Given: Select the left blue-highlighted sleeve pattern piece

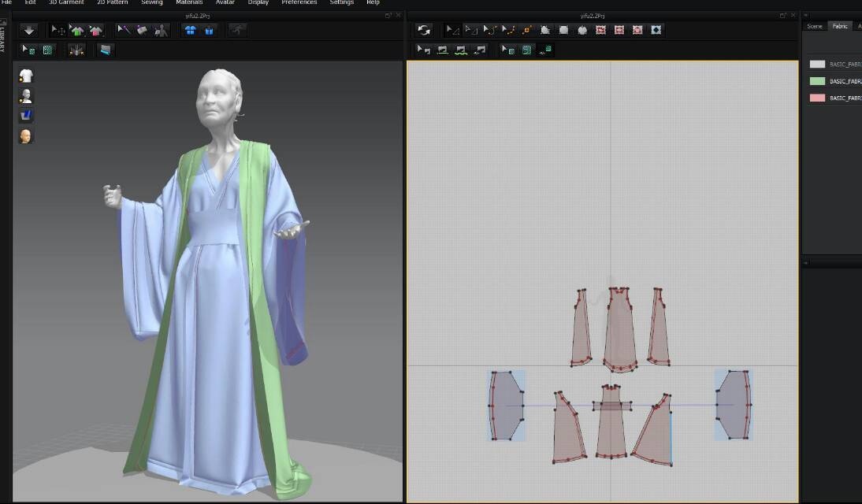Looking at the screenshot, I should pyautogui.click(x=506, y=405).
